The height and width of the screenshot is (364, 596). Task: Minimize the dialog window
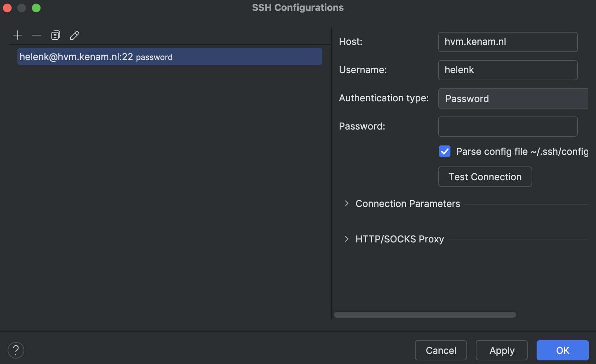click(x=22, y=8)
